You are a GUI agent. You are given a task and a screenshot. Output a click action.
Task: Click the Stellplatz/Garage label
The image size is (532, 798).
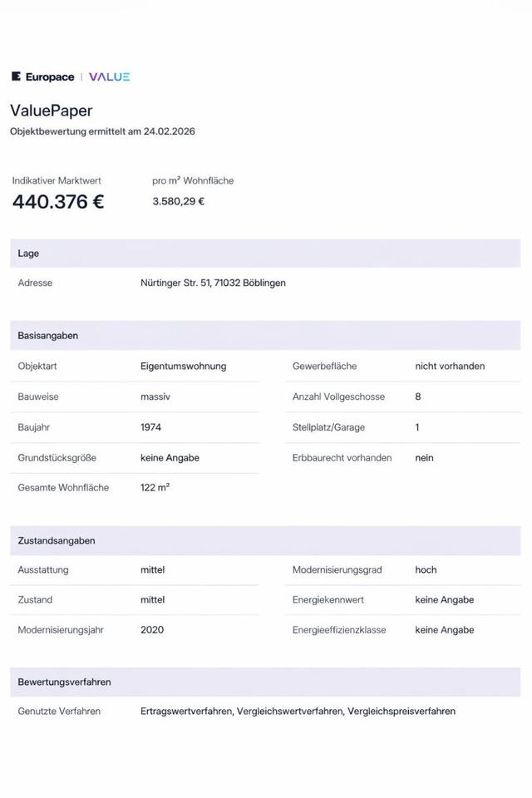328,427
